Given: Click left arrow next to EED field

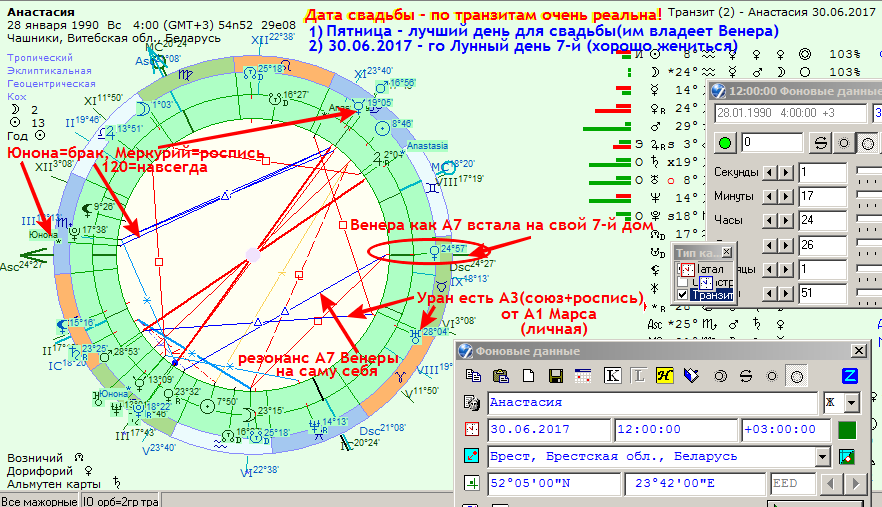Looking at the screenshot, I should click(830, 483).
